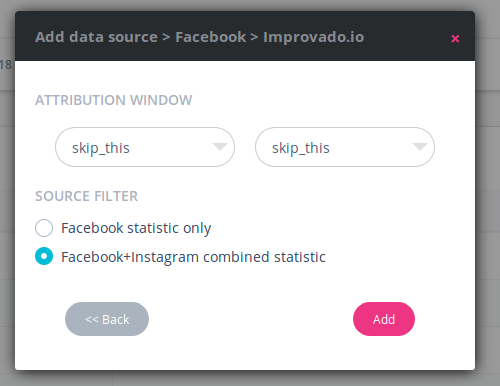Click the skip_this text in left selector
Viewport: 500px width, 386px height.
pyautogui.click(x=101, y=148)
